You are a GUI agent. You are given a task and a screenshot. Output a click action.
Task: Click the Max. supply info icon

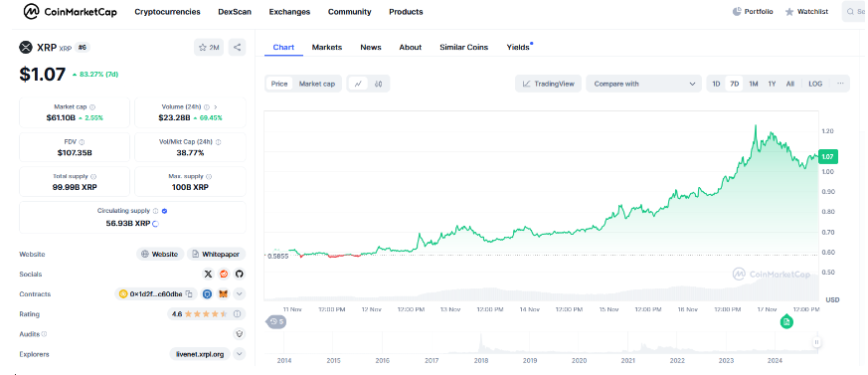(x=209, y=176)
